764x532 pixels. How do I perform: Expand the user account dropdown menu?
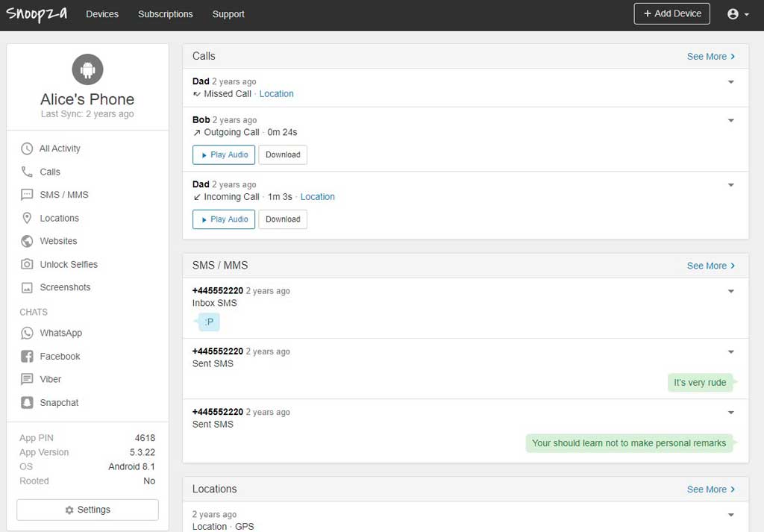(x=737, y=14)
